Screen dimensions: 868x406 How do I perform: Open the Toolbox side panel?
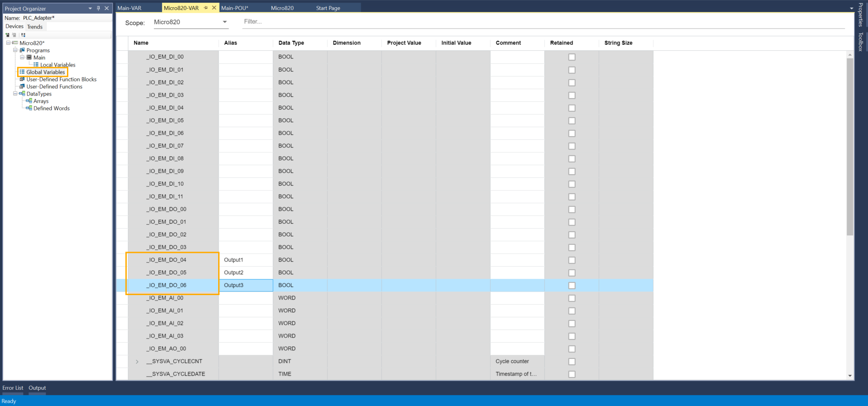click(860, 42)
